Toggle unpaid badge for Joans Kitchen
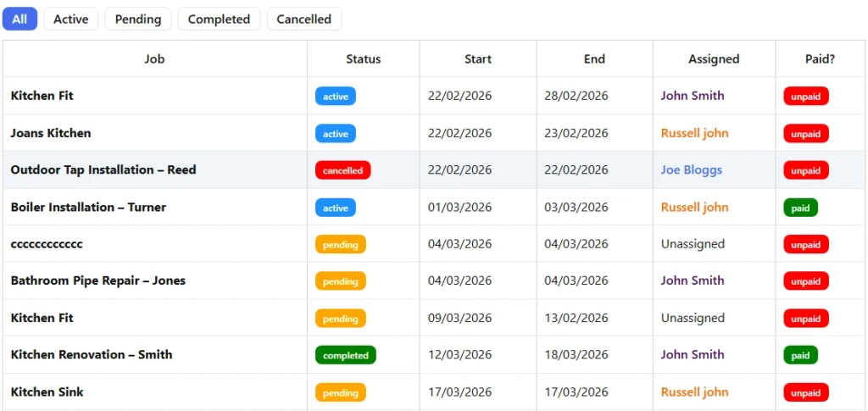Viewport: 868px width, 411px height. click(805, 134)
